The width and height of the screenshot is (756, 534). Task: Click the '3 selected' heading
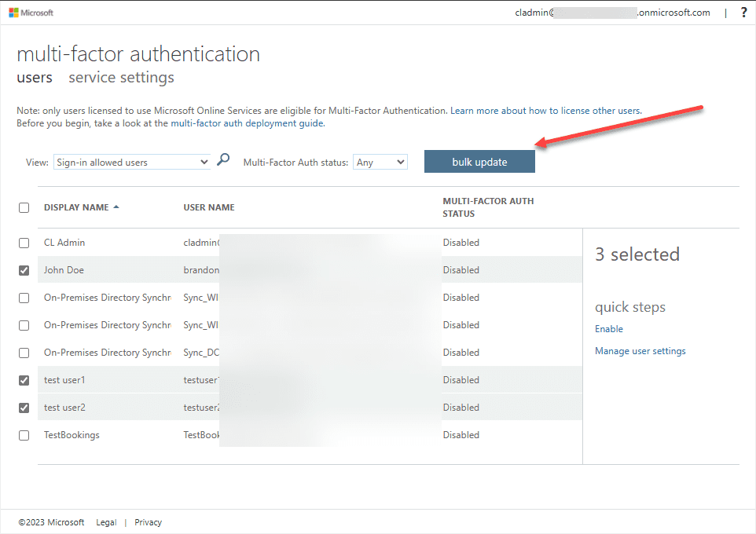[637, 254]
